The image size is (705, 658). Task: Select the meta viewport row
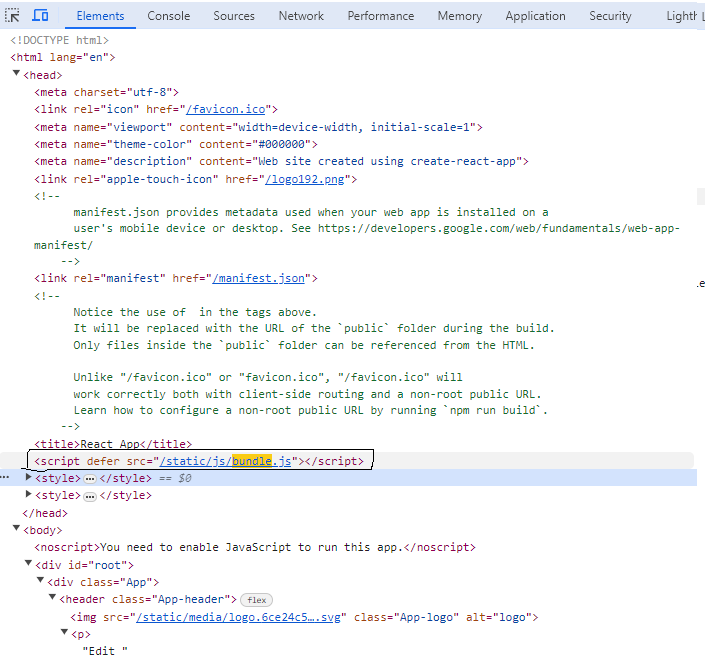click(258, 127)
